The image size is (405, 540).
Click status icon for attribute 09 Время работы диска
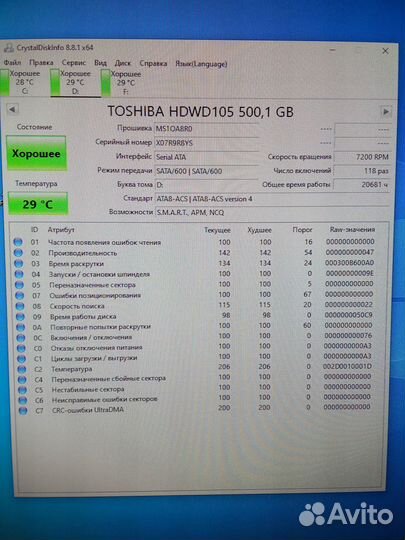[x=20, y=316]
